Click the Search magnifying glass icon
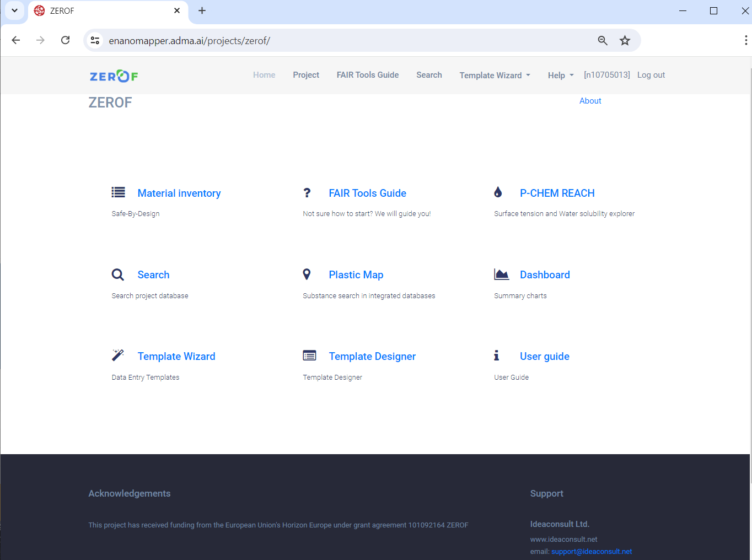Screen dimensions: 752x560 click(x=118, y=274)
